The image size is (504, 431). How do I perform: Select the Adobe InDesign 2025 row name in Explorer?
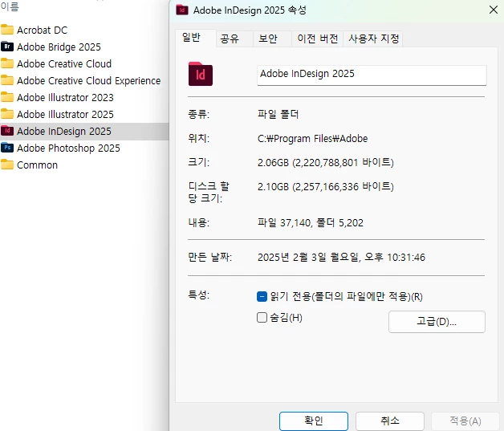coord(64,131)
